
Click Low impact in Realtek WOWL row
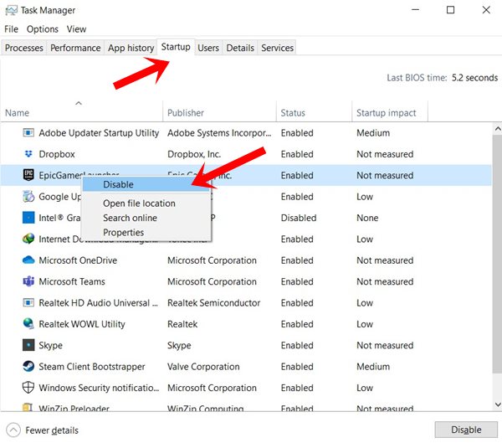click(365, 324)
